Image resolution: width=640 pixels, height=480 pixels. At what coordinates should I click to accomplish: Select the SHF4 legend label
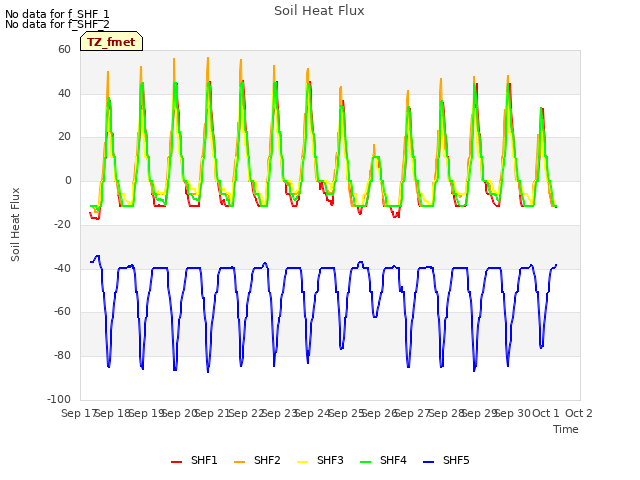(x=393, y=460)
